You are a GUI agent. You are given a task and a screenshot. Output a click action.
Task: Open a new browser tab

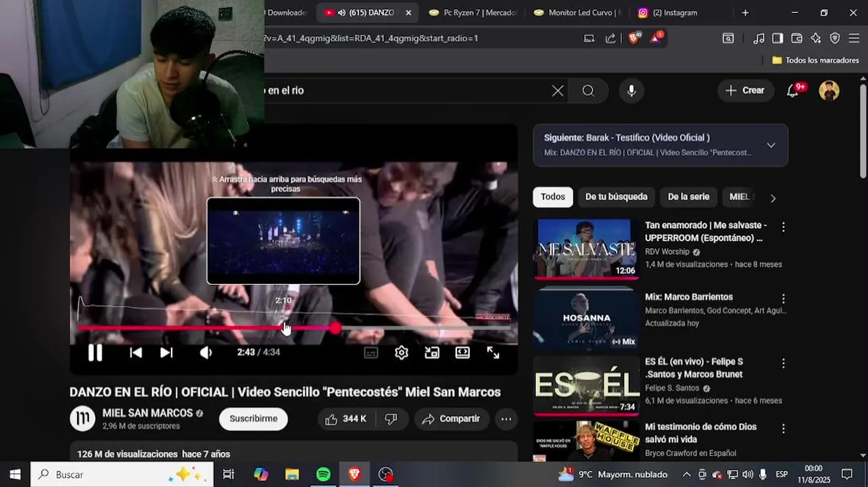click(745, 13)
